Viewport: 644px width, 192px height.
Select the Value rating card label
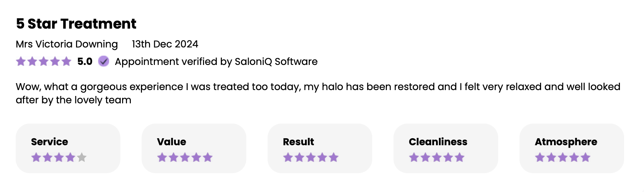pyautogui.click(x=172, y=142)
